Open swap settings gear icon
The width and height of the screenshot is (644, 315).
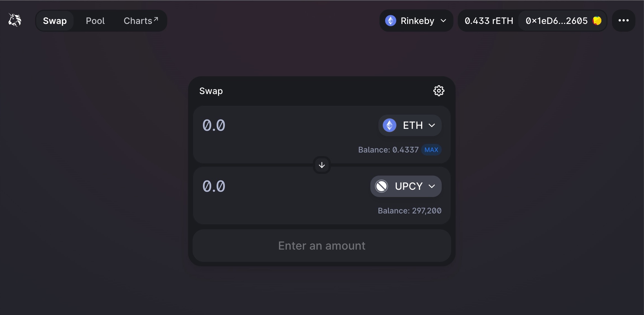439,91
